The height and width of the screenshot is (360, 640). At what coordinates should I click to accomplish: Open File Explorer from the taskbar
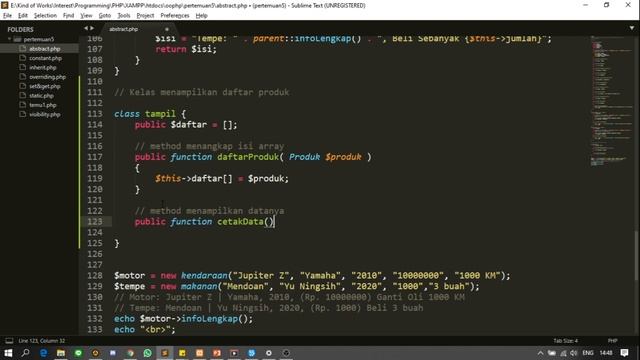pyautogui.click(x=61, y=353)
